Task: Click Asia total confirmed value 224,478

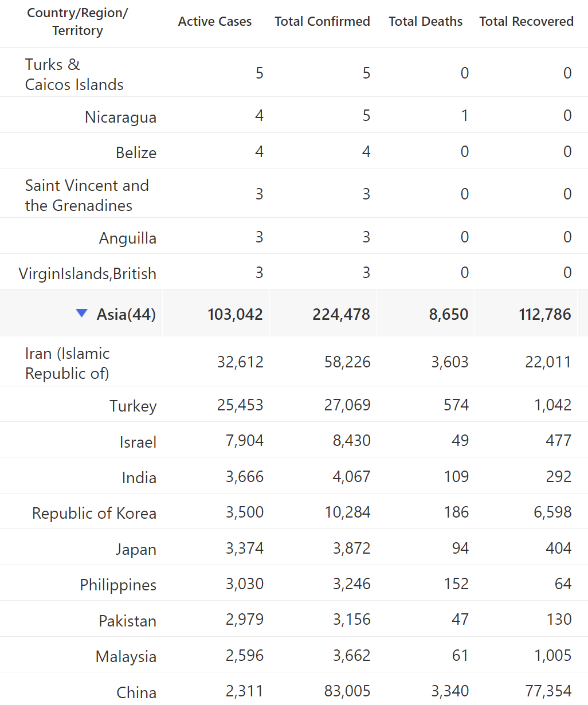Action: click(x=341, y=314)
